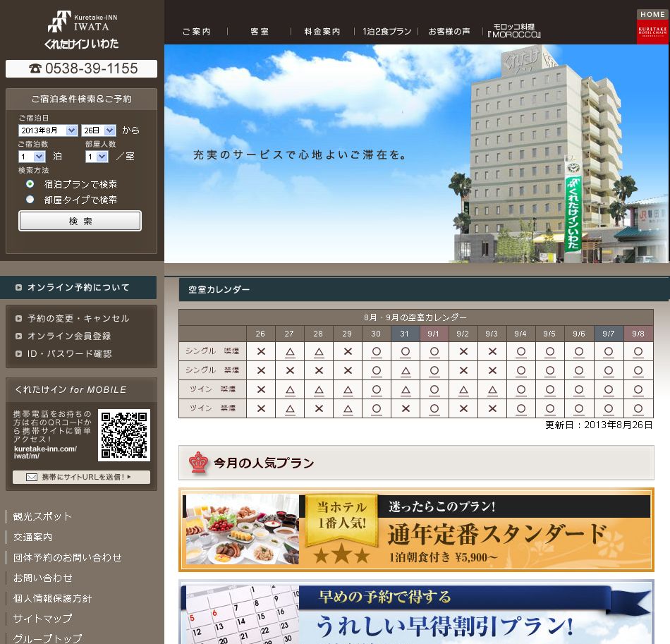Open the 26日 day dropdown

(x=98, y=130)
